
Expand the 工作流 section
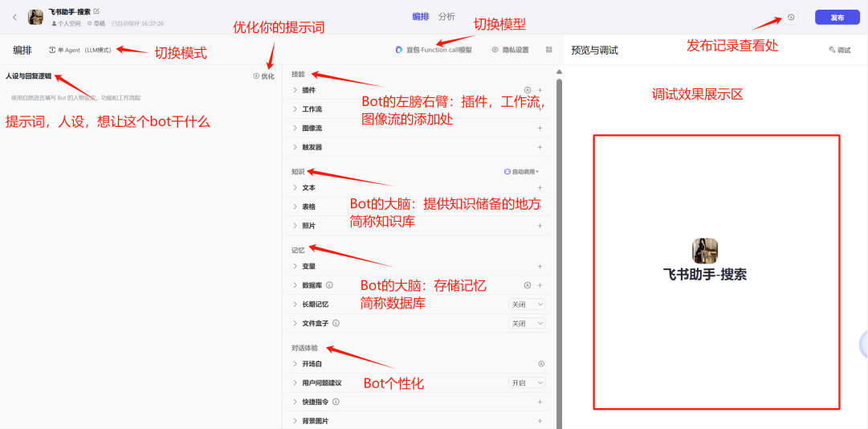(x=312, y=109)
